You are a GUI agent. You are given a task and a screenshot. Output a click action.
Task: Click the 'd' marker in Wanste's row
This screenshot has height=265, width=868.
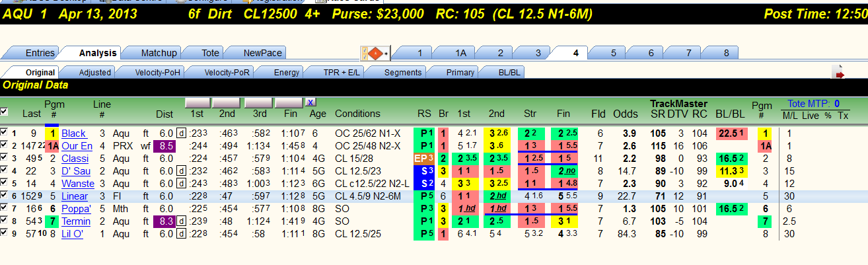click(181, 184)
